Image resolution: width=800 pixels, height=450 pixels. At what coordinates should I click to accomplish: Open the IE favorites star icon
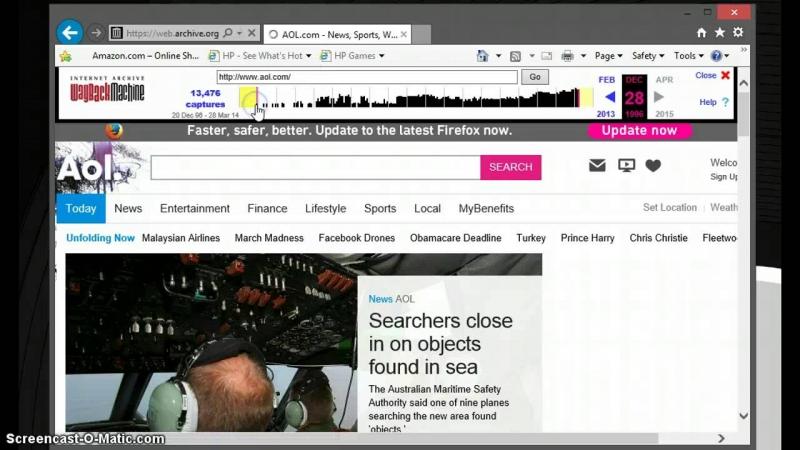[719, 32]
